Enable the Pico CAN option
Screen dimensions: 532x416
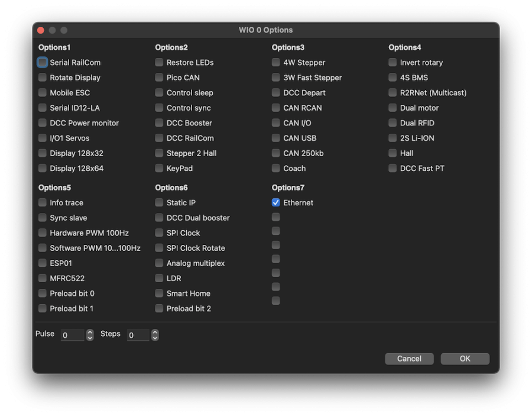(159, 78)
